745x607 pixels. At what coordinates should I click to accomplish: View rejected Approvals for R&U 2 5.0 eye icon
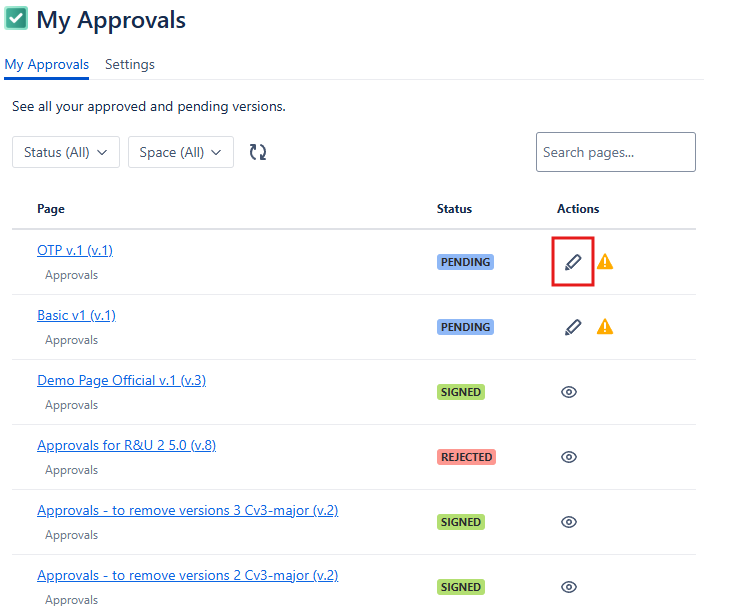(569, 457)
